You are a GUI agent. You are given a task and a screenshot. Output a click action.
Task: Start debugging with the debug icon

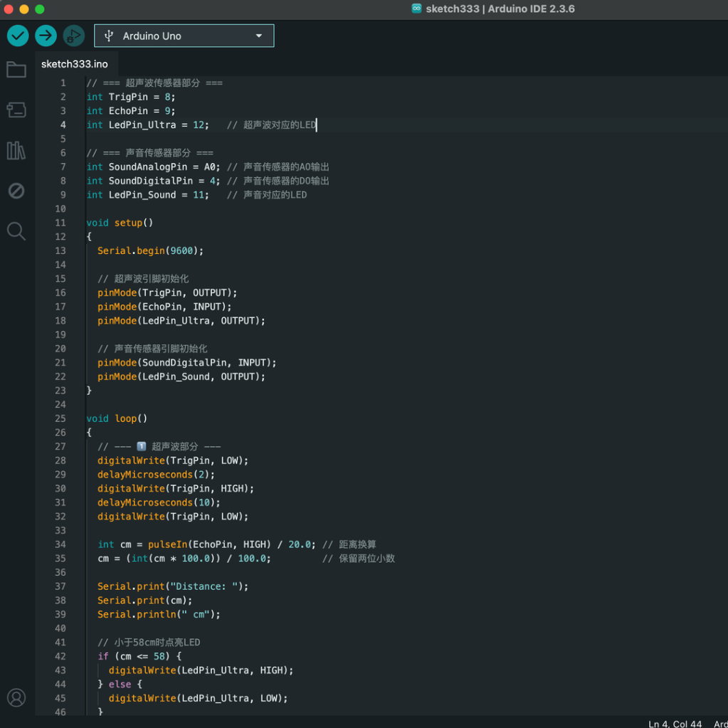pos(73,35)
